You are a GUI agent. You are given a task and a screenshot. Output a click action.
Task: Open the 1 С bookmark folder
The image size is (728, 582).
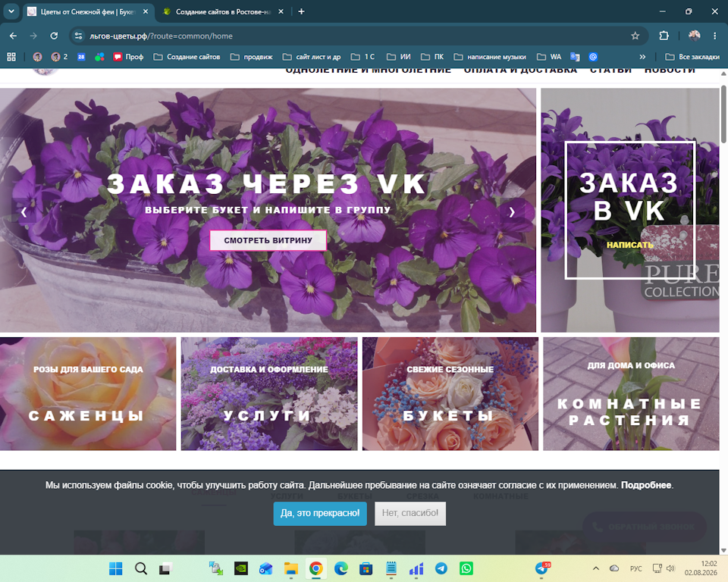[x=362, y=57]
